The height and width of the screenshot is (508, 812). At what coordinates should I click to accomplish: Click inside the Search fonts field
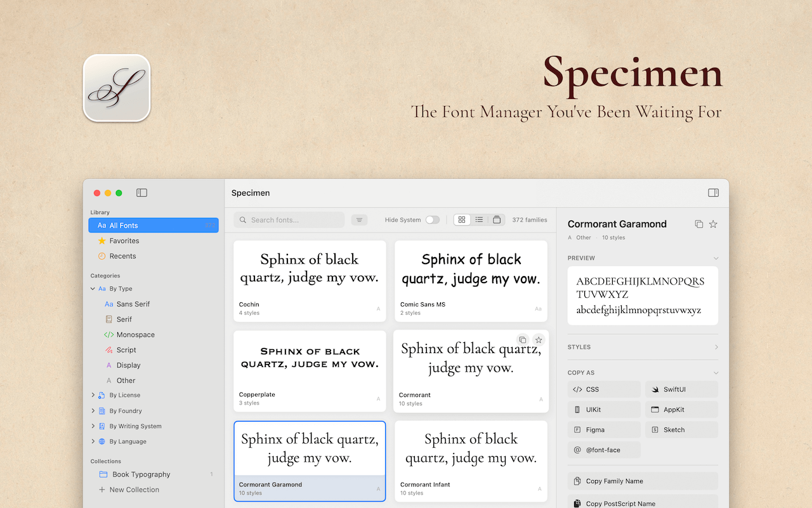[x=289, y=219]
